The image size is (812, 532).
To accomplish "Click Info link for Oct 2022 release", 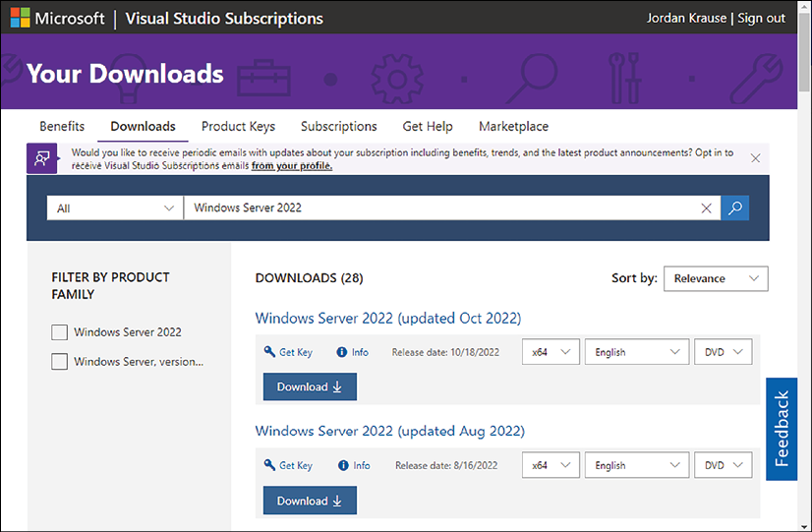I will (x=360, y=352).
